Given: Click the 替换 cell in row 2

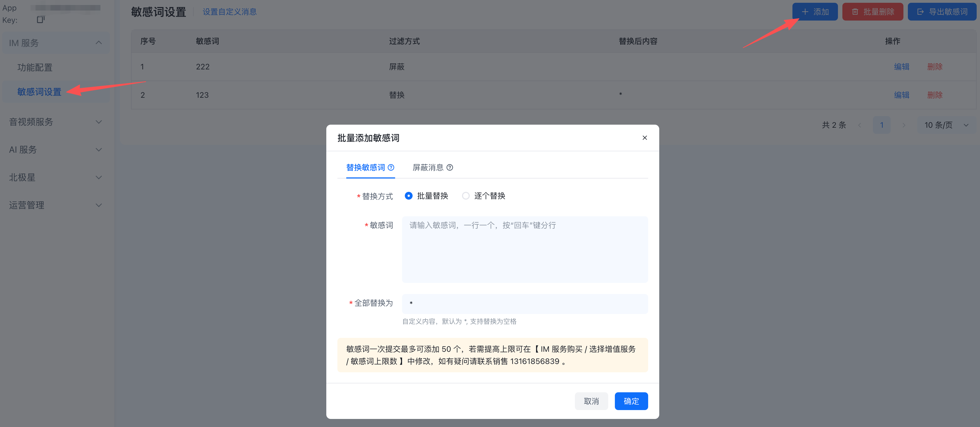Looking at the screenshot, I should tap(396, 95).
